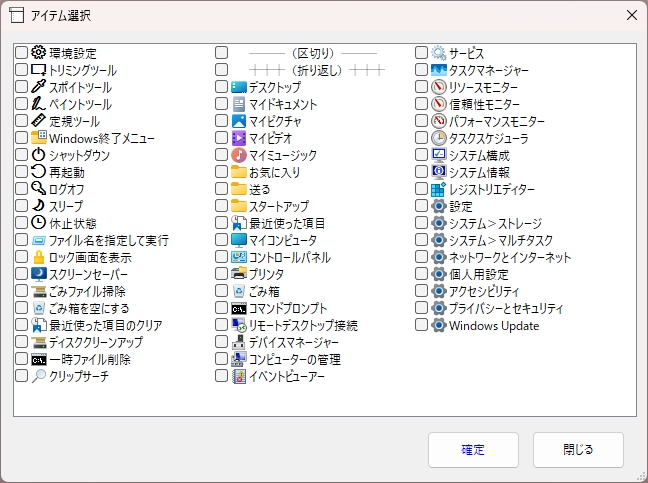Click the ロック画面を表示 padlock icon

tap(38, 257)
